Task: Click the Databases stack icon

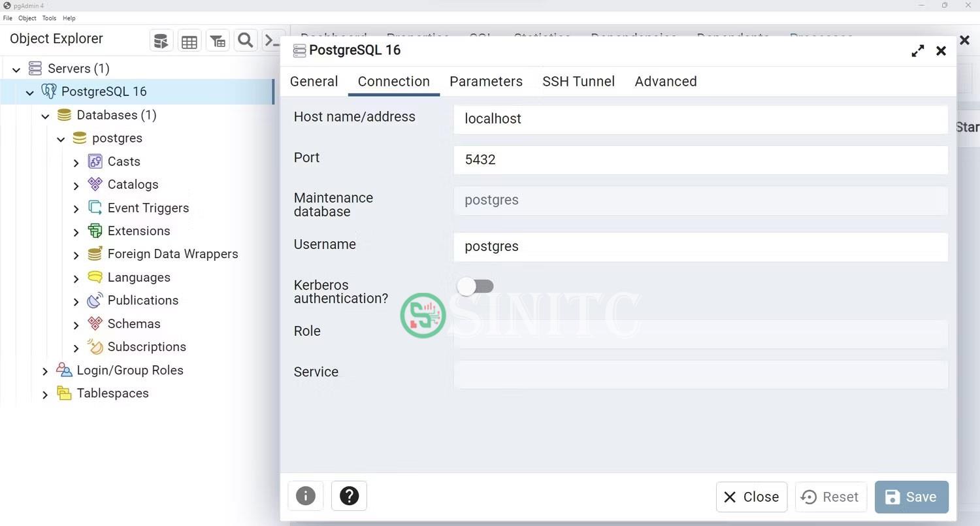Action: pos(64,115)
